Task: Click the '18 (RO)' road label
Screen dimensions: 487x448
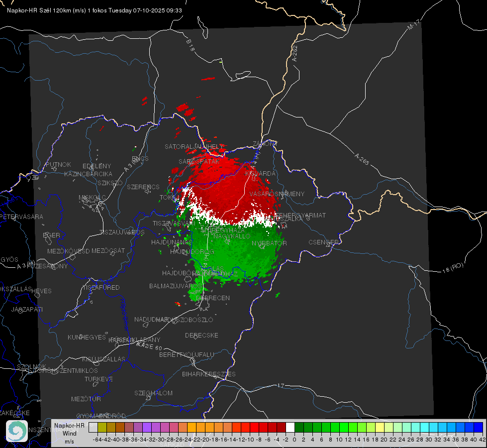Action: tap(453, 268)
